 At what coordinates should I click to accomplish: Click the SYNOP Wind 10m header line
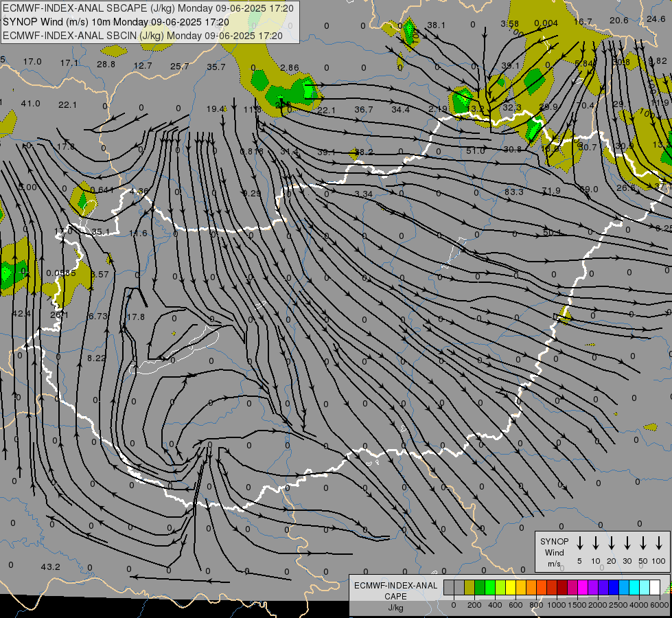tap(116, 22)
